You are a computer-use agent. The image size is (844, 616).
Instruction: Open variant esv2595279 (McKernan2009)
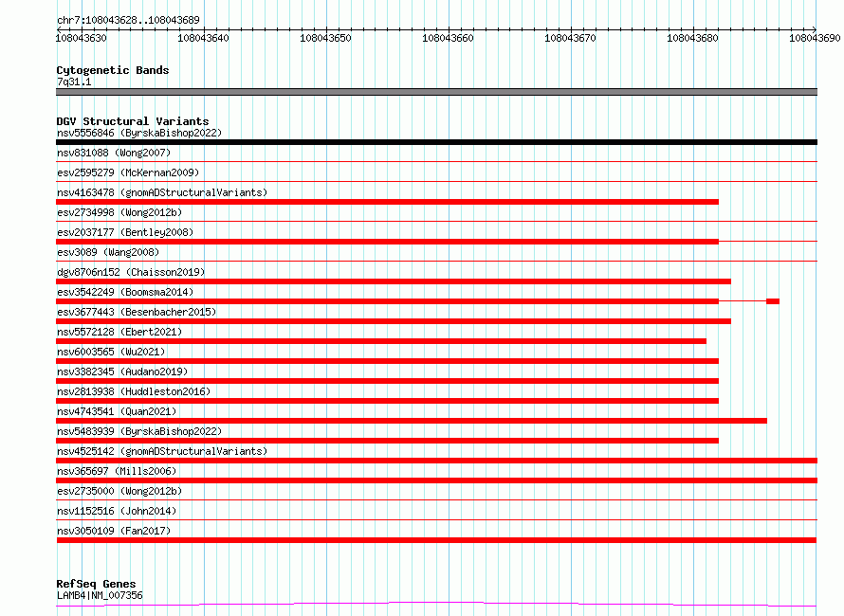[x=128, y=172]
